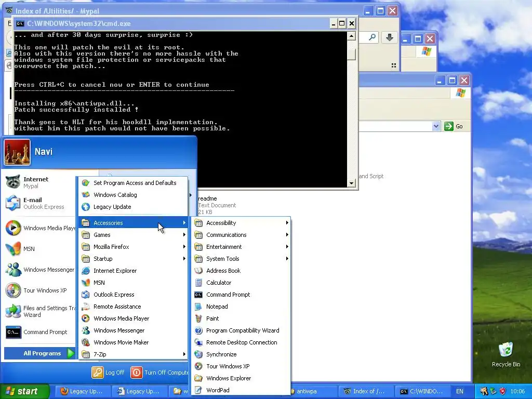
Task: Expand the Startup program folder
Action: 133,259
